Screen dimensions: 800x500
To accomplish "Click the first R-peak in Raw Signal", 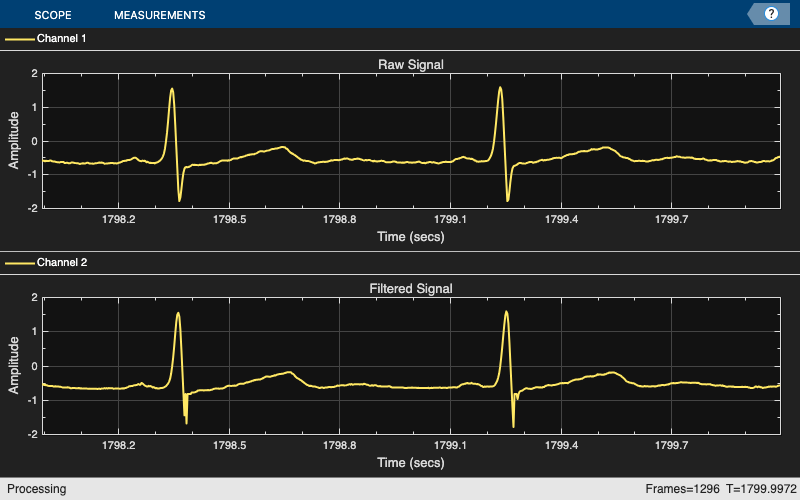I will [172, 89].
